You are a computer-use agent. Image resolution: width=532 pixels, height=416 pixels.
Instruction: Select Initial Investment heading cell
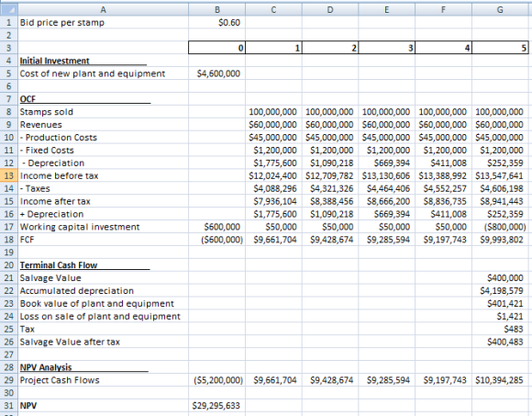point(103,61)
